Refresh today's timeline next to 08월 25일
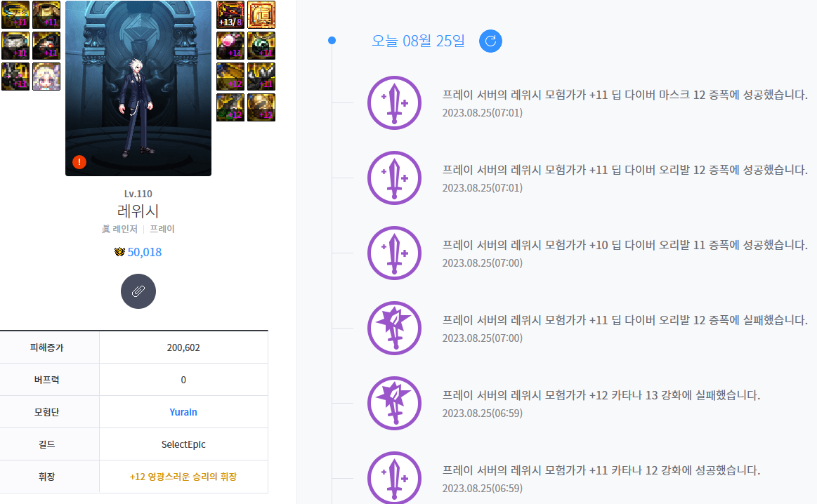Image resolution: width=817 pixels, height=504 pixels. 490,41
